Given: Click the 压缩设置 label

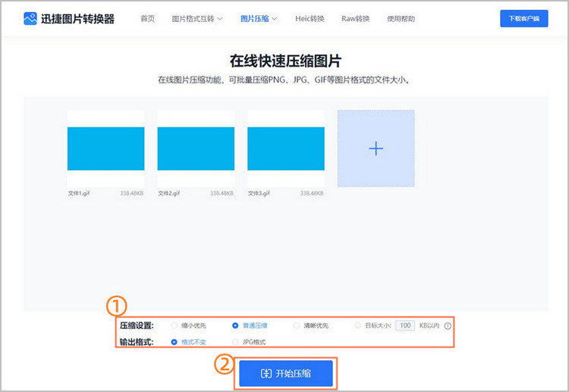Looking at the screenshot, I should coord(137,325).
